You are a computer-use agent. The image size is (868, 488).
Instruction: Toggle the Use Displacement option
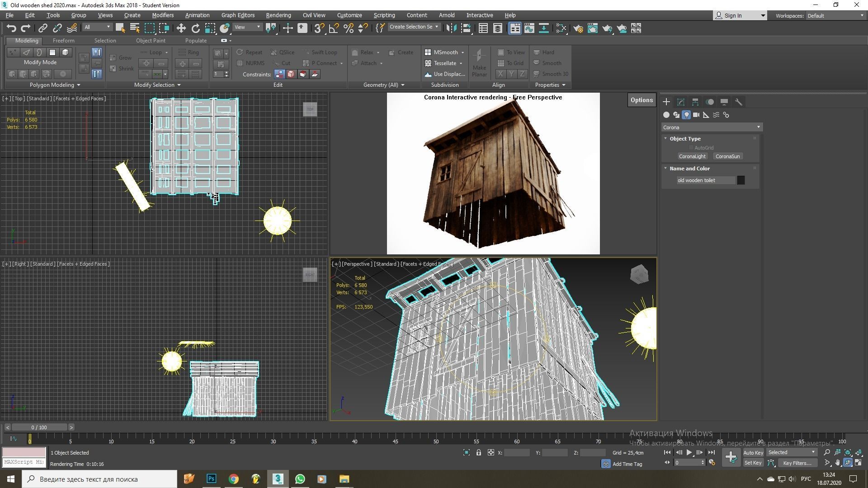pyautogui.click(x=445, y=74)
